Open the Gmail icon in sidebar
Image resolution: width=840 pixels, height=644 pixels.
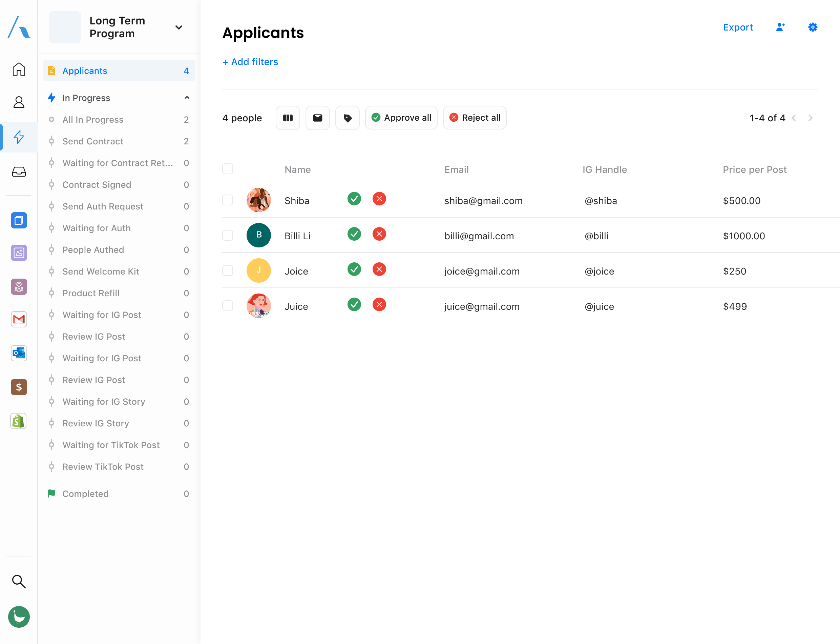tap(19, 319)
